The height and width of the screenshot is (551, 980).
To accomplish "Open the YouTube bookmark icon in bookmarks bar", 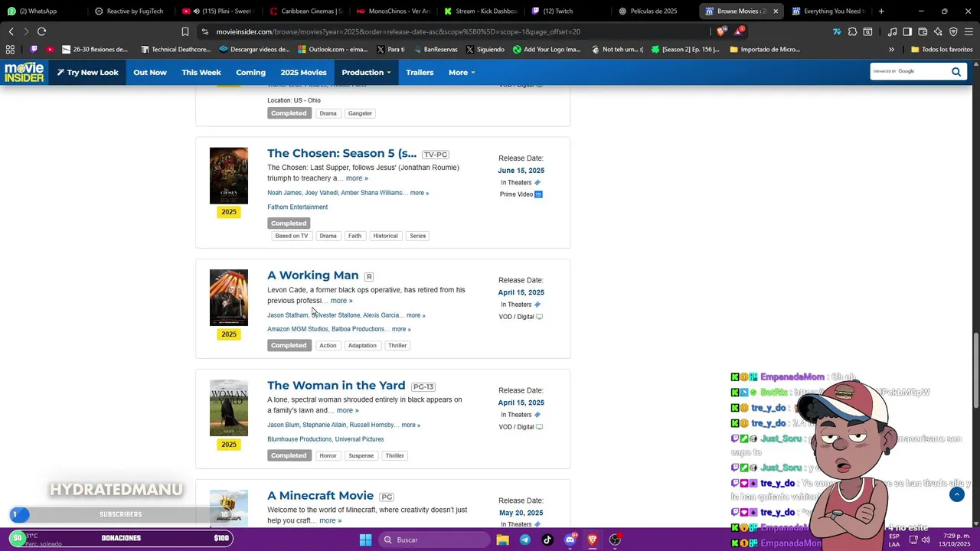I will click(x=51, y=49).
